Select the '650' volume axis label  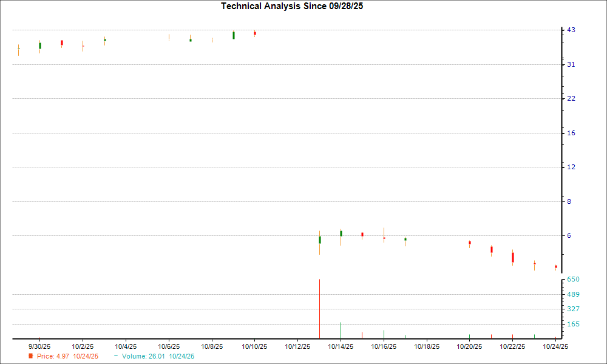(x=572, y=279)
